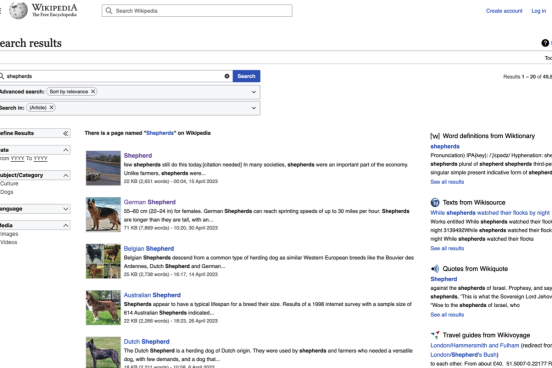Image resolution: width=552 pixels, height=368 pixels.
Task: Open the Log in link
Action: (x=539, y=11)
